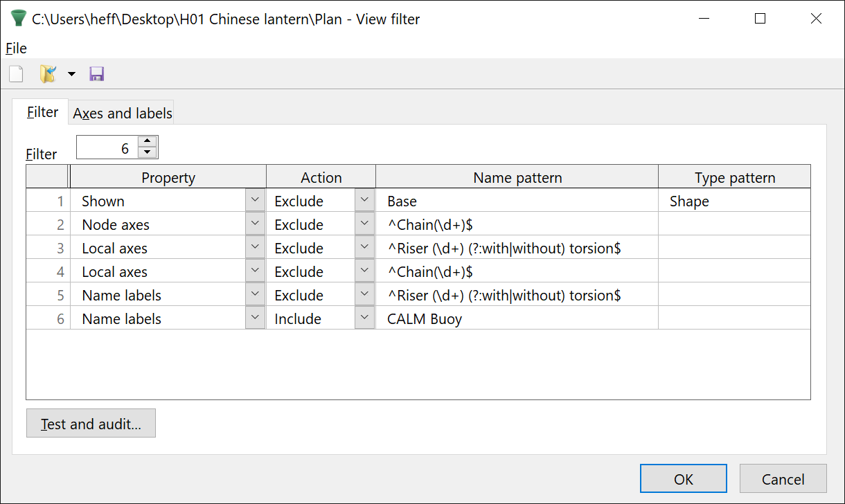Click the Open folder toolbar icon
Image resolution: width=845 pixels, height=504 pixels.
(48, 74)
